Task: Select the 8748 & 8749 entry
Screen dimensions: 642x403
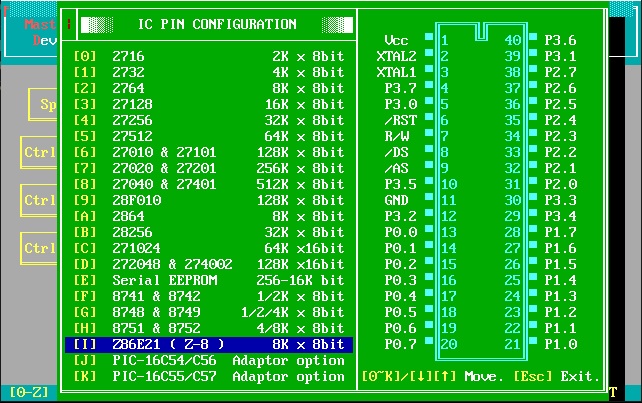Action: pyautogui.click(x=209, y=312)
